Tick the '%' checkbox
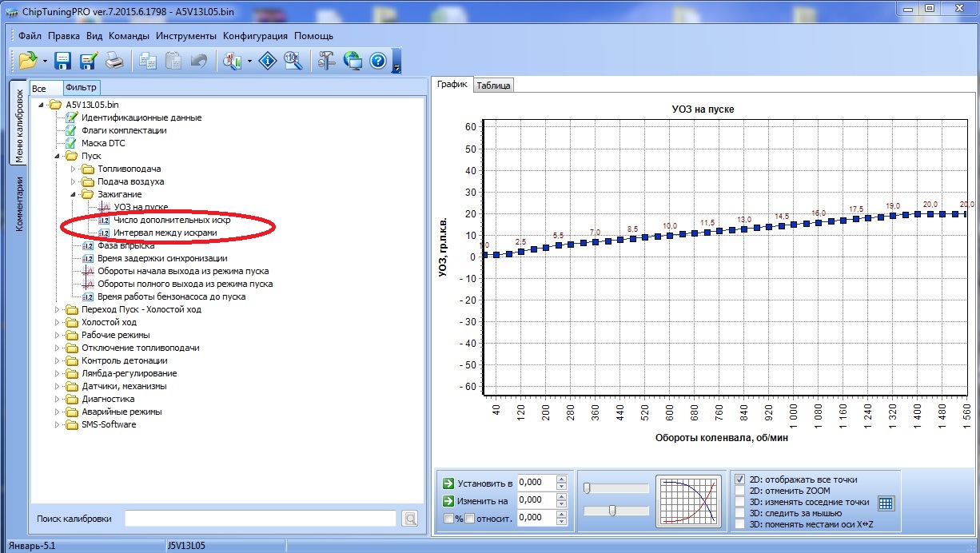 (x=448, y=519)
